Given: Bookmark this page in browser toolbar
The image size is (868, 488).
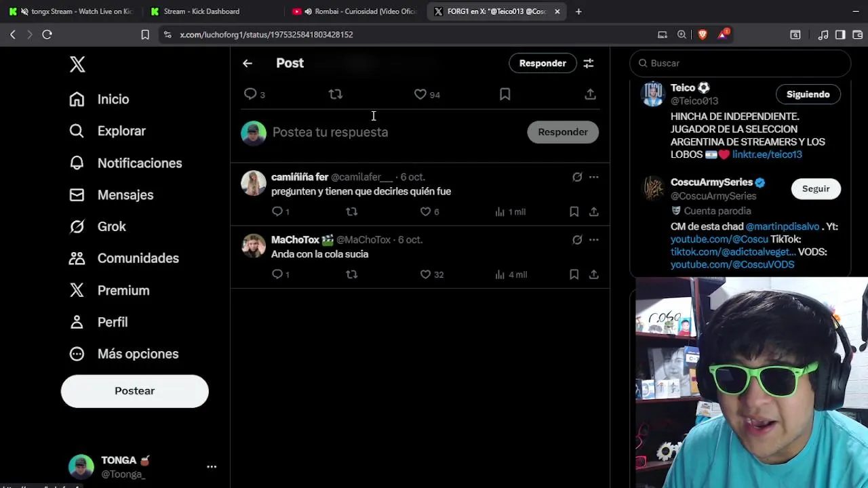Looking at the screenshot, I should pos(145,35).
